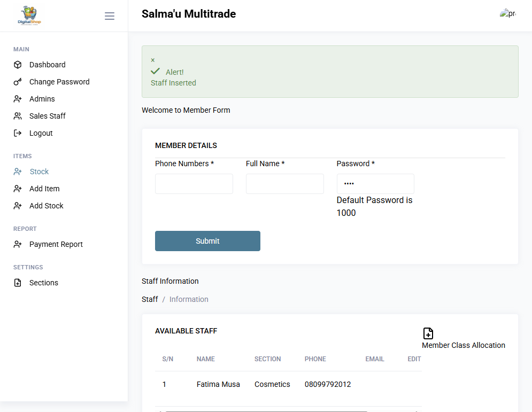Viewport: 532px width, 412px height.
Task: Dismiss the Staff Inserted alert
Action: 153,60
